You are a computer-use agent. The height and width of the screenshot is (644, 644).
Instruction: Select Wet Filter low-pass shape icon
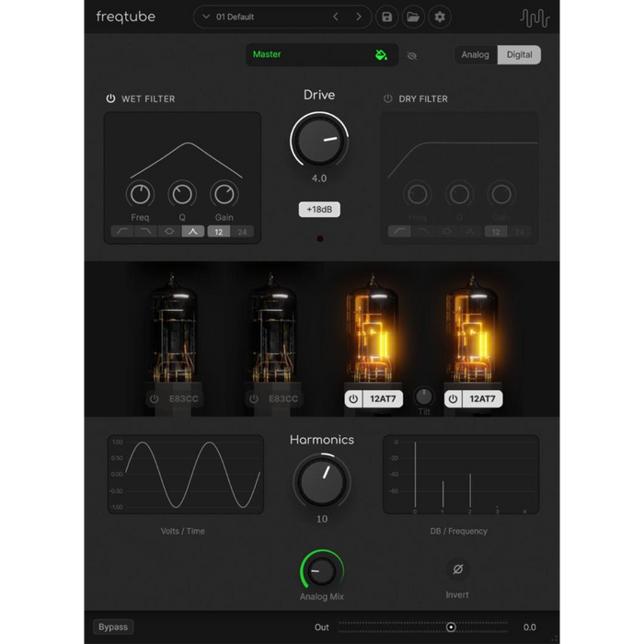point(145,232)
